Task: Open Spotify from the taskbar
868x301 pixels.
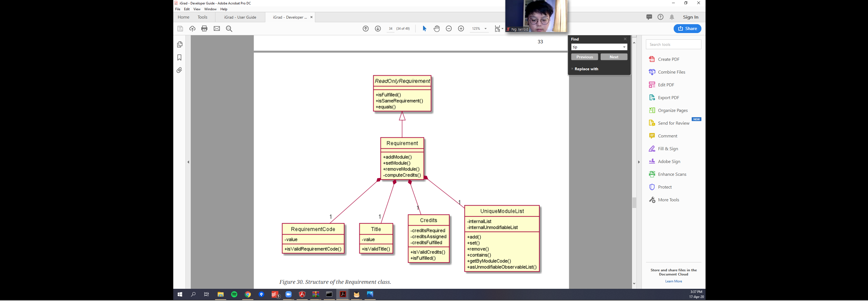Action: click(x=234, y=295)
